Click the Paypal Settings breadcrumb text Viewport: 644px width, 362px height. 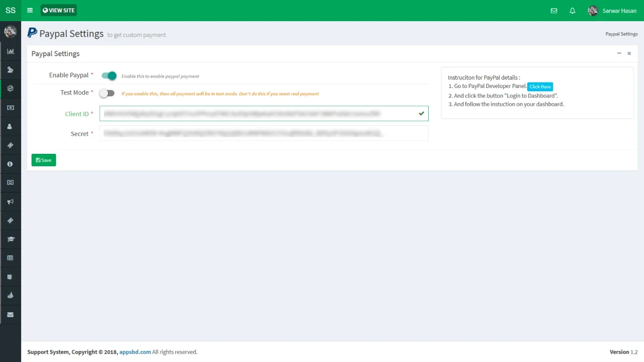point(621,34)
